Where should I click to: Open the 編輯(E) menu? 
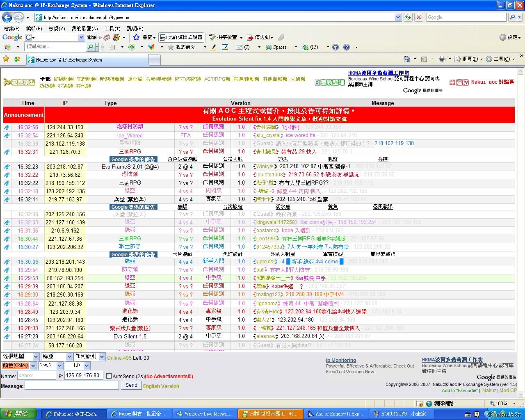click(x=34, y=28)
